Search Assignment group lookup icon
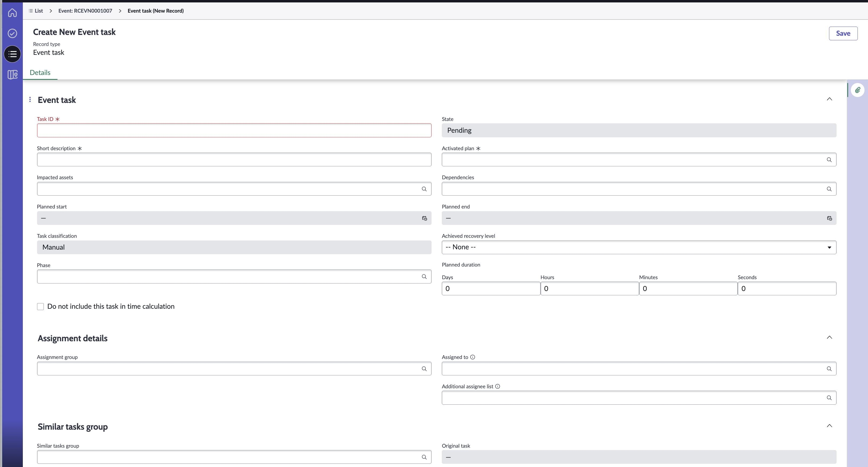Screen dimensions: 868x467 (424, 369)
